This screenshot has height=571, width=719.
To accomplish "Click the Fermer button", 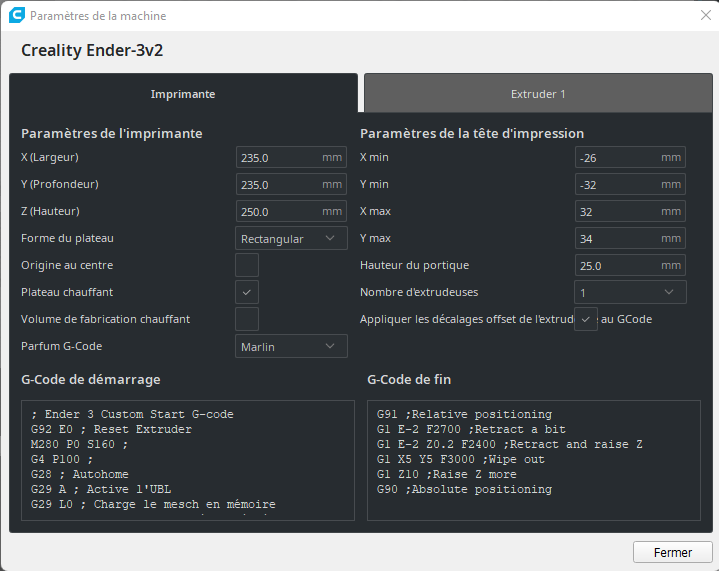I will (672, 552).
